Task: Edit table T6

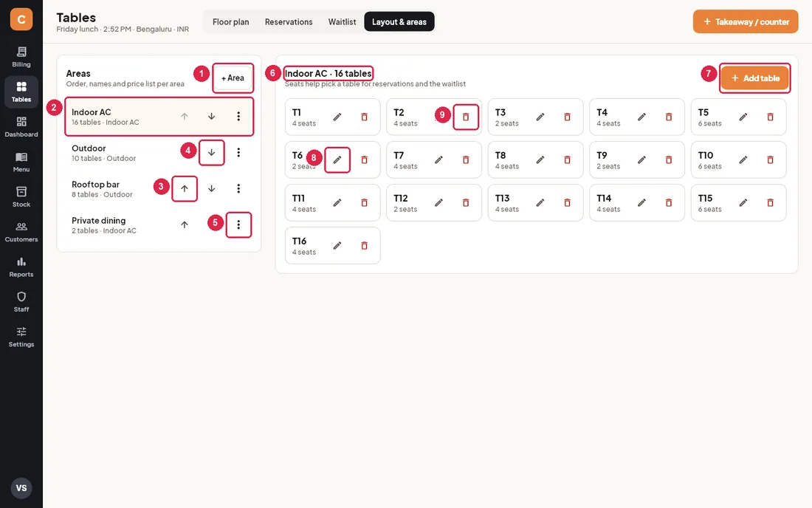Action: 337,160
